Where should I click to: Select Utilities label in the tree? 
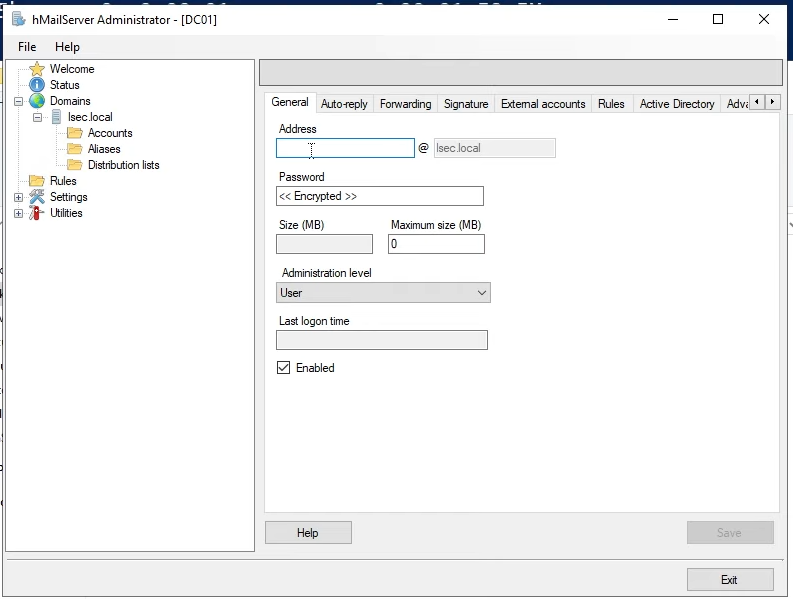coord(66,213)
